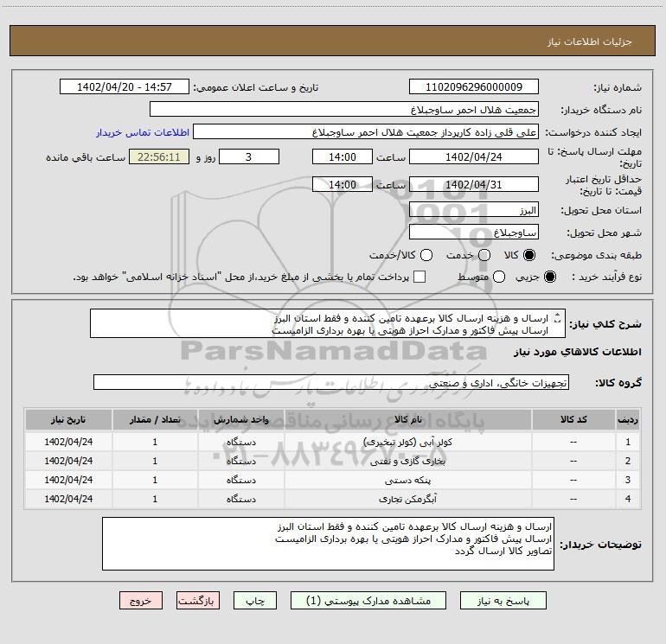
Task: Click the واحد شمارش column header
Action: (x=240, y=419)
